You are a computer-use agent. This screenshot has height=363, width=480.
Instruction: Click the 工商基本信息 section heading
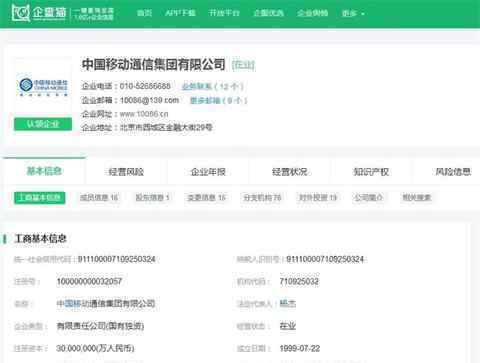pyautogui.click(x=41, y=239)
